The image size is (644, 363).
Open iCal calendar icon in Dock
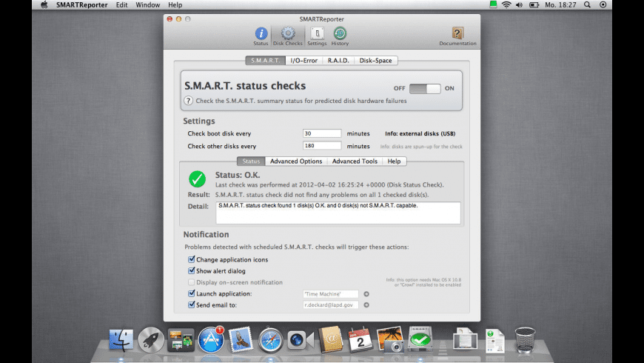click(360, 340)
